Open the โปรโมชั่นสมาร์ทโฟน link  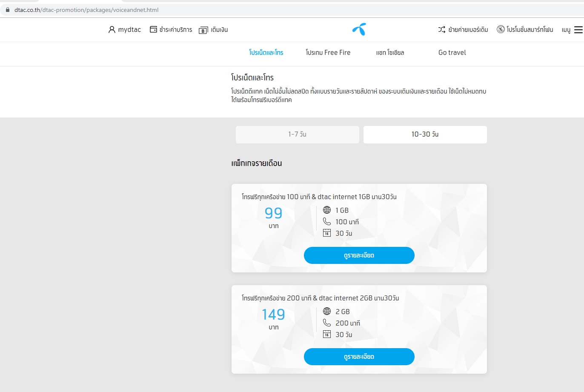(x=530, y=30)
